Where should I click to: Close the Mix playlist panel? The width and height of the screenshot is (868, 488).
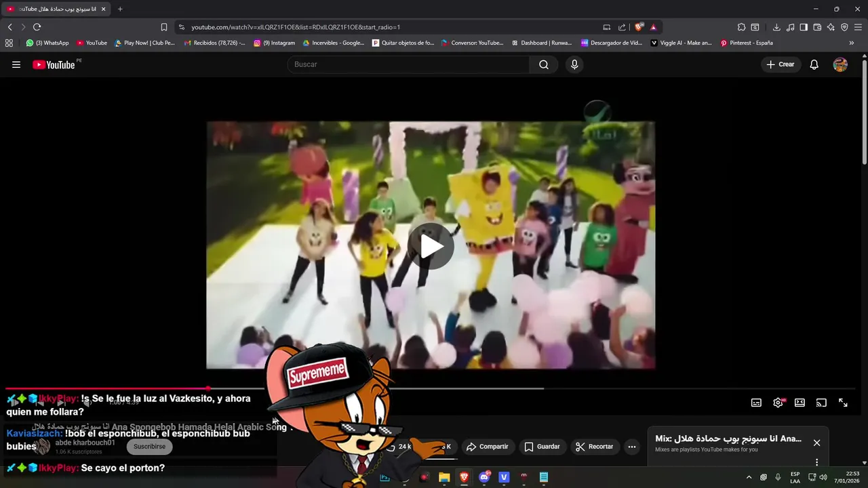pos(816,443)
